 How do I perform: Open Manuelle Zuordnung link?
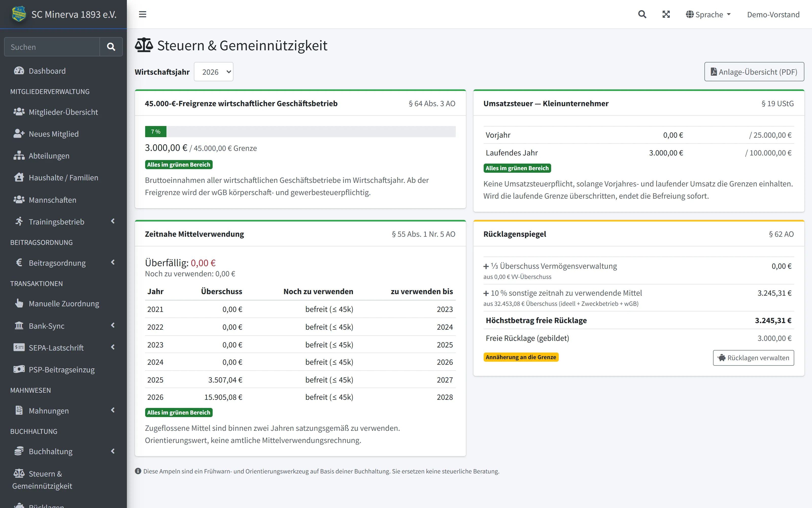point(63,303)
